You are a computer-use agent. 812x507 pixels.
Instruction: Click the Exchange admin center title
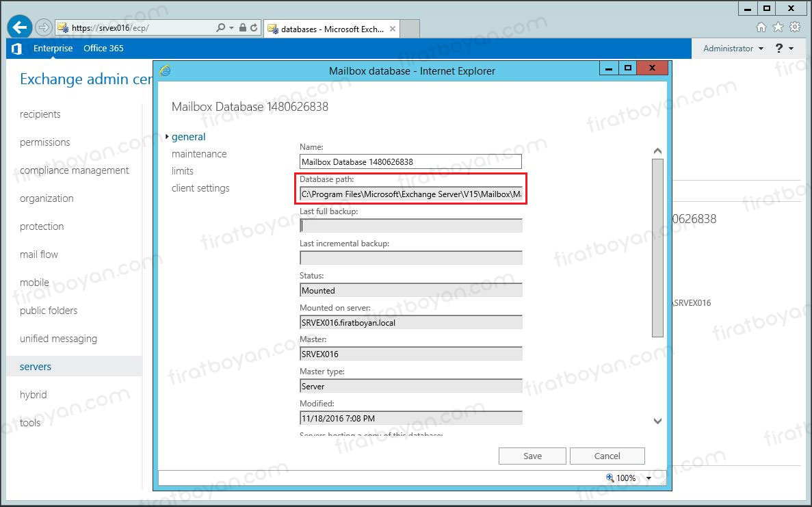[86, 79]
